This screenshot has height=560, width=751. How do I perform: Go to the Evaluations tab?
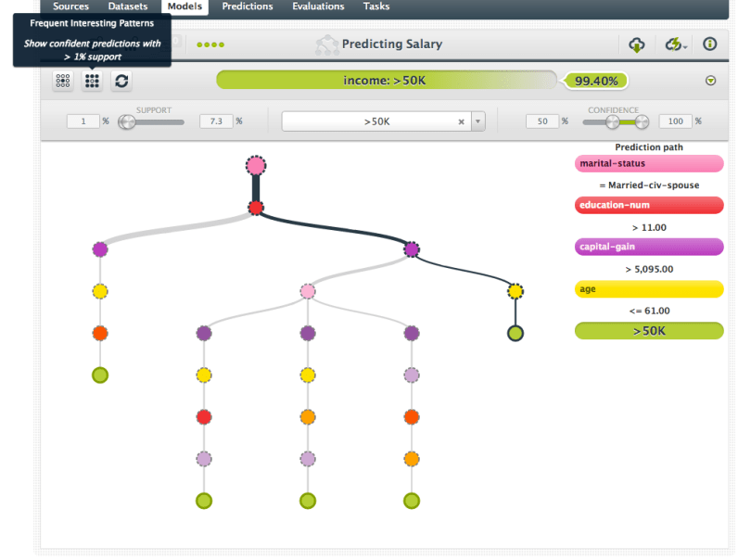pyautogui.click(x=318, y=6)
